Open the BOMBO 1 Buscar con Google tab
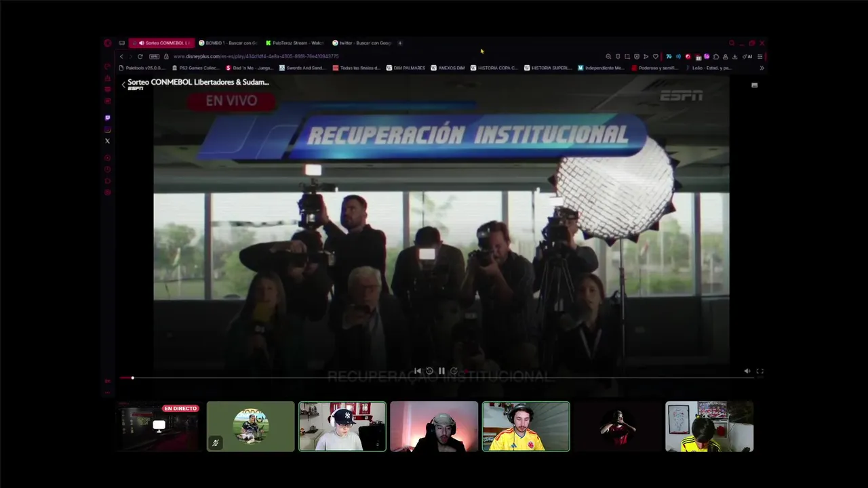Viewport: 868px width, 488px height. coord(228,43)
